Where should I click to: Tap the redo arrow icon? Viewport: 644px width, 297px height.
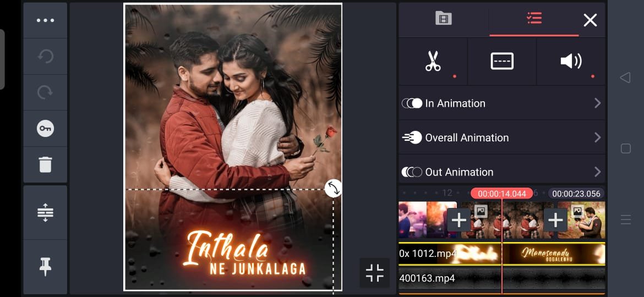[45, 93]
